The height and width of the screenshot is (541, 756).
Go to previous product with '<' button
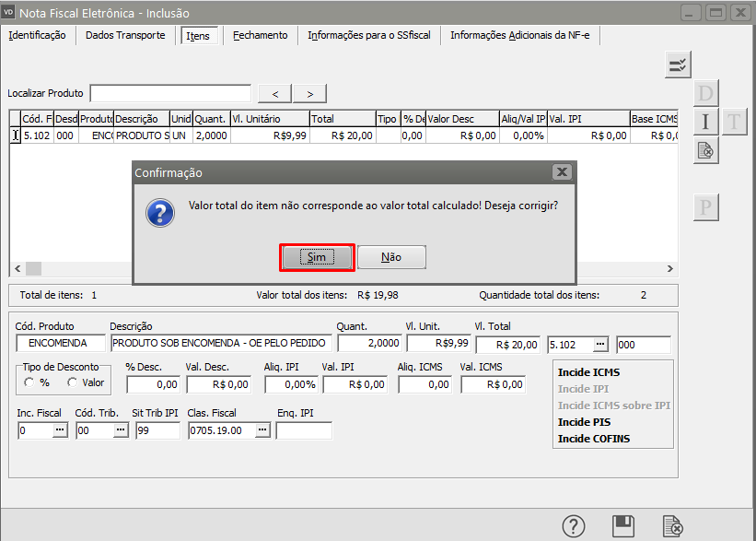(275, 94)
